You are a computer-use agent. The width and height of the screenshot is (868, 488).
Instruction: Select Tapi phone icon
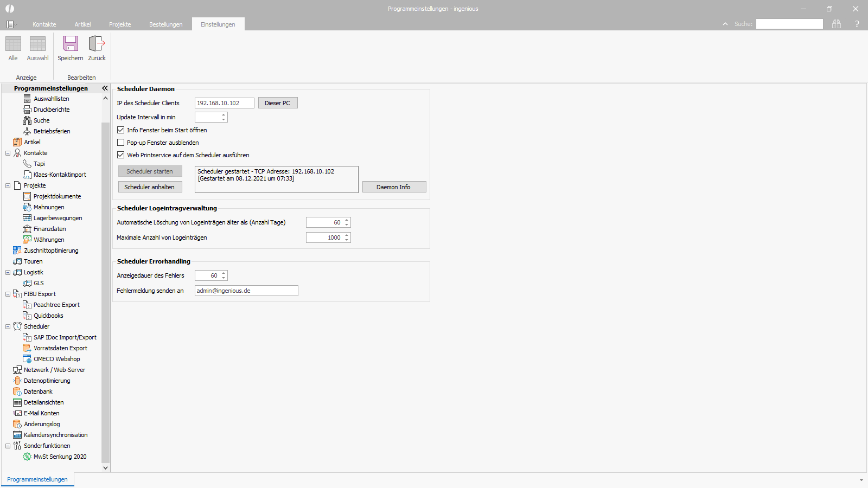click(27, 164)
